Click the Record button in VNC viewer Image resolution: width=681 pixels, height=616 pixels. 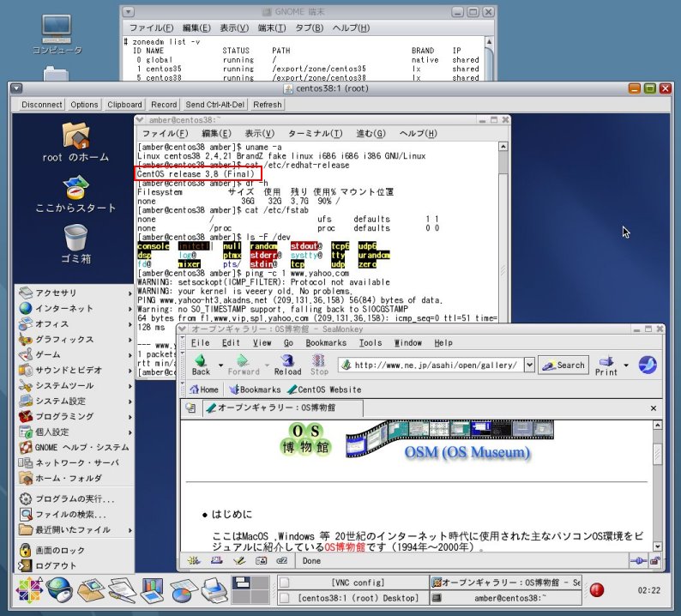click(x=164, y=105)
